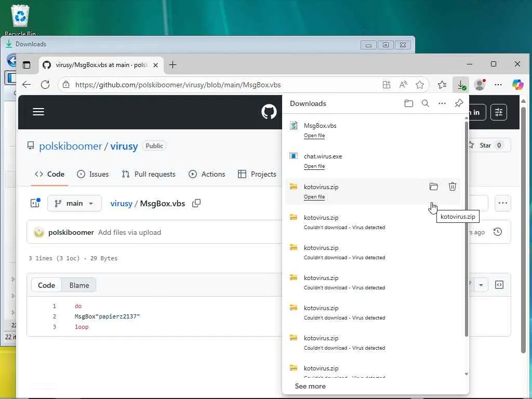Open a new browser tab
Screen dimensions: 532x399
pyautogui.click(x=172, y=65)
